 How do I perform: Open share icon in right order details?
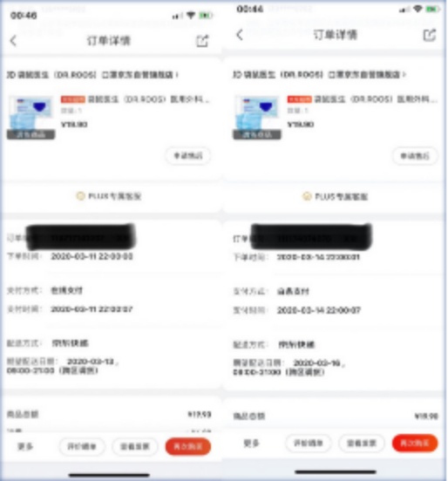430,35
